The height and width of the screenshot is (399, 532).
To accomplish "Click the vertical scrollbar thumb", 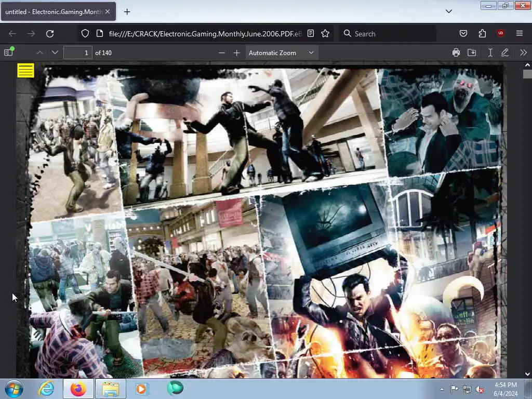I will pyautogui.click(x=527, y=74).
